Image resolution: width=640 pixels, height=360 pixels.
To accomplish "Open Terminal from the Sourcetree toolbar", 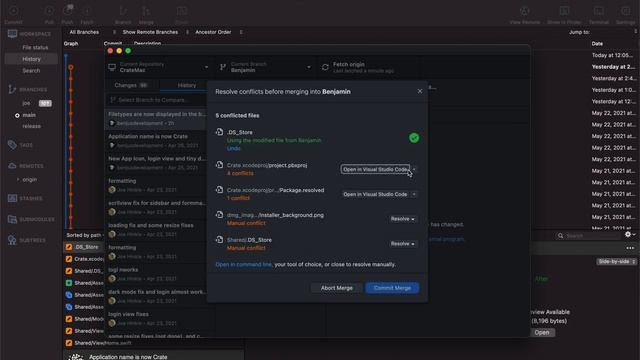I will tap(598, 11).
